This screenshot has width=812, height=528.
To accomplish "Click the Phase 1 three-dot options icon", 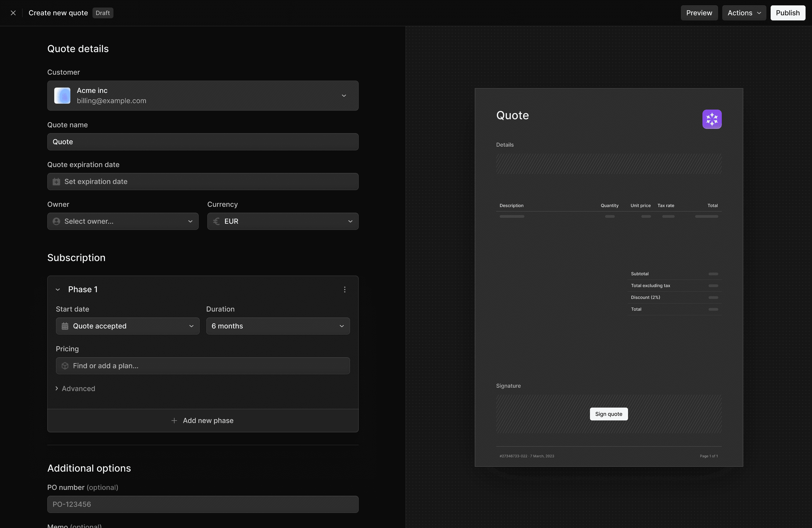I will click(345, 290).
